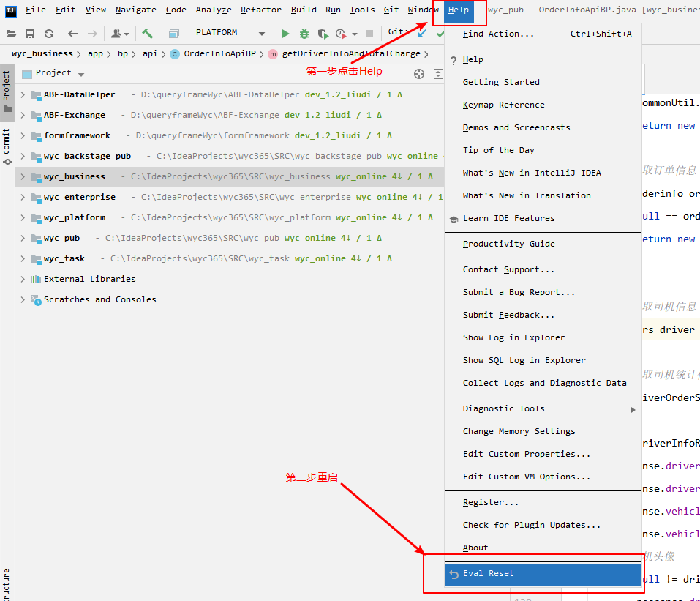Open the PLATFORM run configuration dropdown
Screen dimensions: 700x601
(234, 32)
